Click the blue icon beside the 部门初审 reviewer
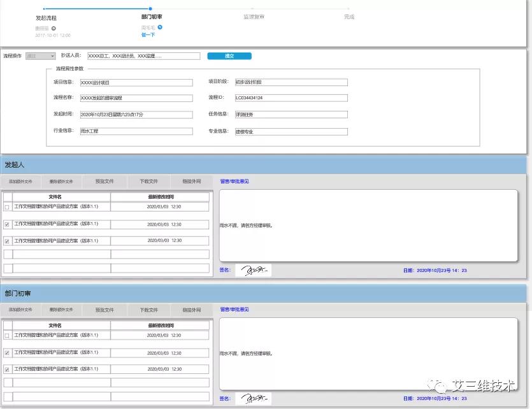This screenshot has width=532, height=409. tap(160, 27)
